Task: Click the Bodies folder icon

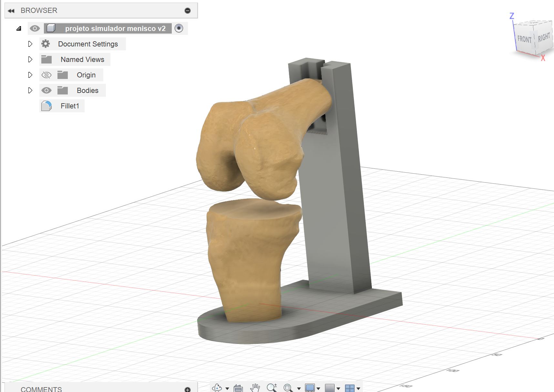Action: pyautogui.click(x=63, y=90)
